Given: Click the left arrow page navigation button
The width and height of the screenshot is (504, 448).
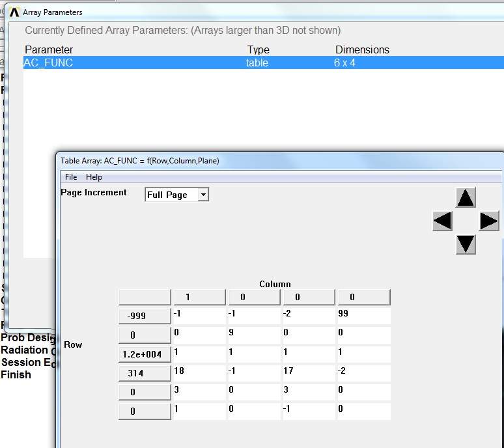Looking at the screenshot, I should coord(442,221).
